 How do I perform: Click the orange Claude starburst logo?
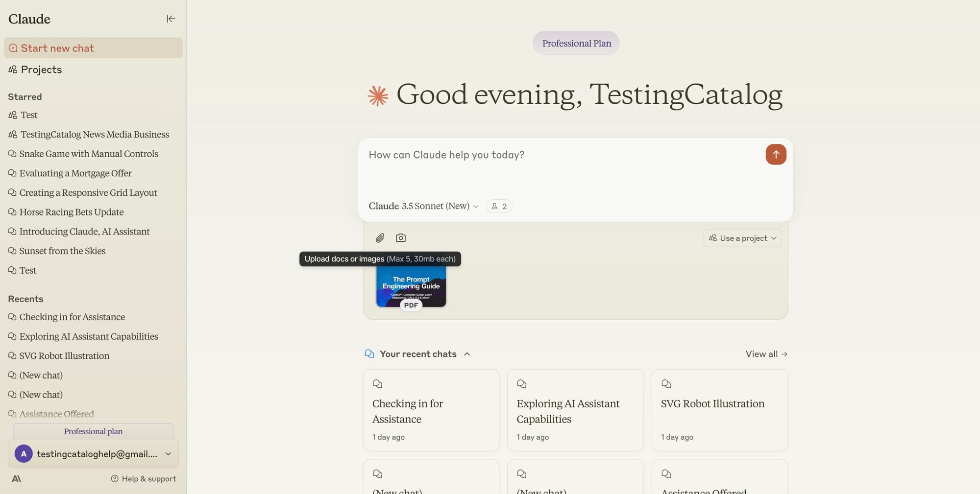[x=378, y=95]
